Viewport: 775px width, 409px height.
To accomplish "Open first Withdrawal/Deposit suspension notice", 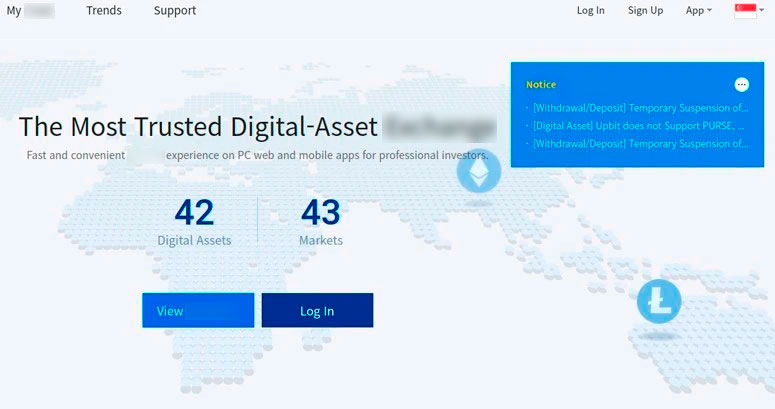I will (640, 108).
